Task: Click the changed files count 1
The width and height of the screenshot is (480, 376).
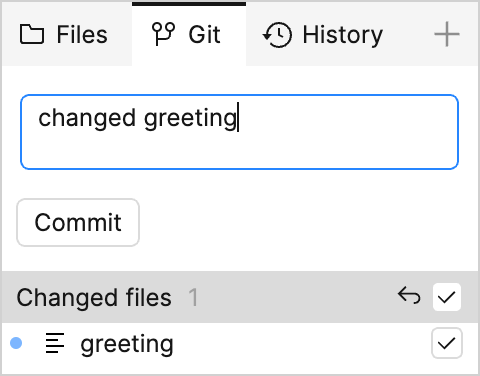Action: pos(193,297)
